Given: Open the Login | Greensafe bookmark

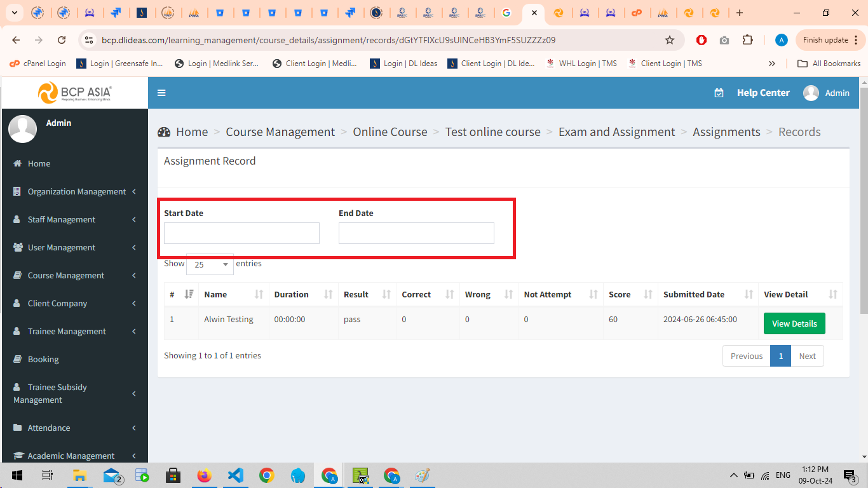Looking at the screenshot, I should tap(120, 64).
